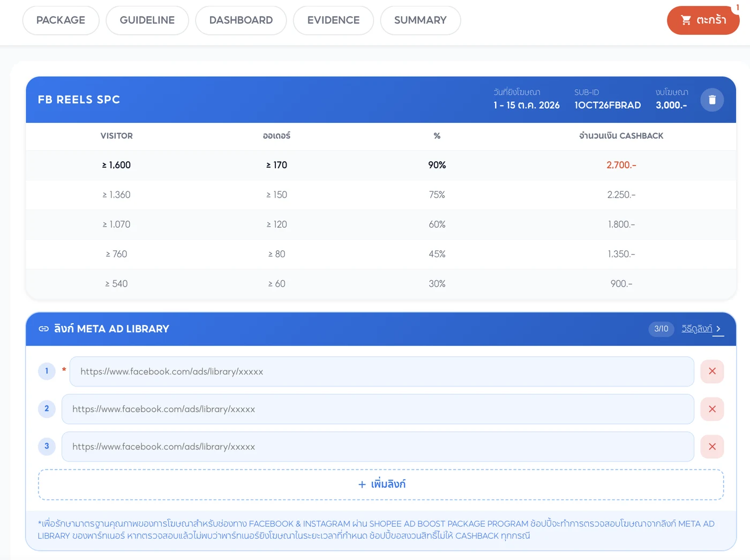The width and height of the screenshot is (750, 560).
Task: Focus the second Facebook ads library link field
Action: point(378,409)
